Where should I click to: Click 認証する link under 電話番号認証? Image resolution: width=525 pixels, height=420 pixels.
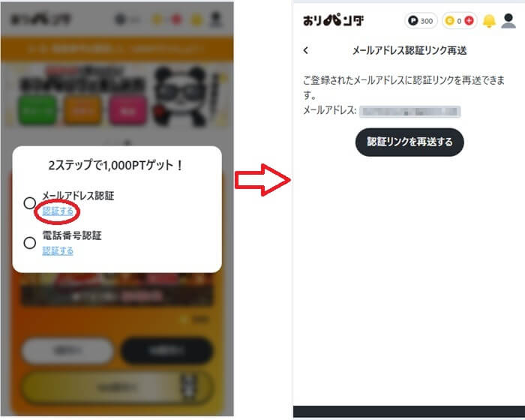coord(58,250)
